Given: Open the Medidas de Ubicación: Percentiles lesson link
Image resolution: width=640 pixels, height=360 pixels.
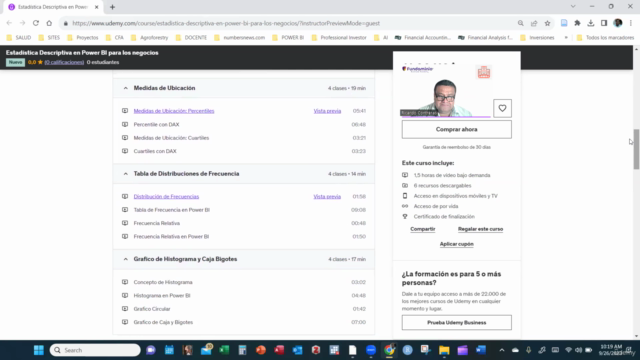Looking at the screenshot, I should [x=174, y=111].
